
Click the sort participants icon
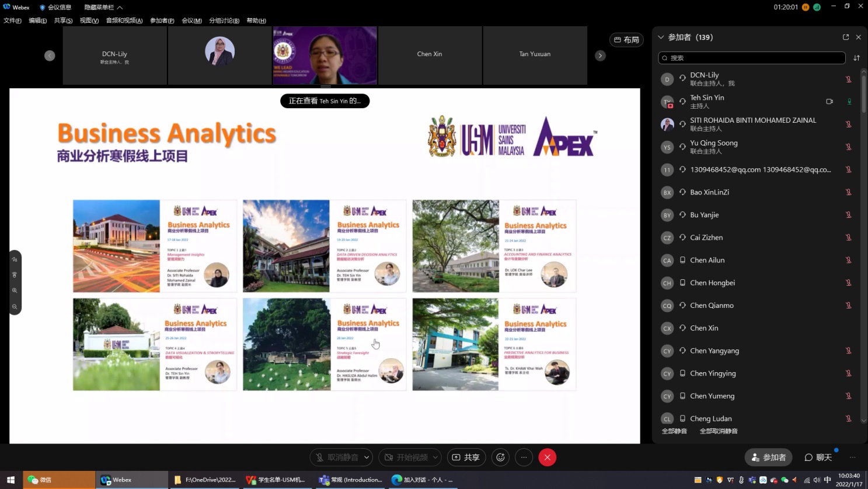coord(856,58)
